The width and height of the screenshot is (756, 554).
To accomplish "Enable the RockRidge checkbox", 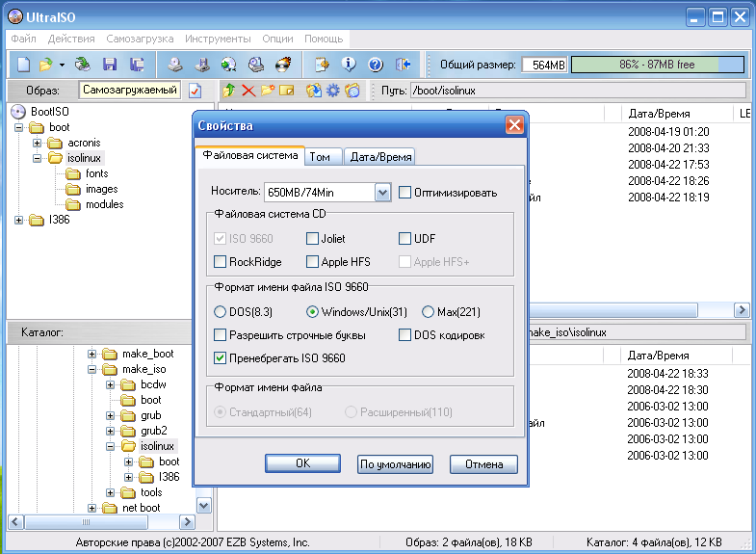I will click(x=220, y=261).
